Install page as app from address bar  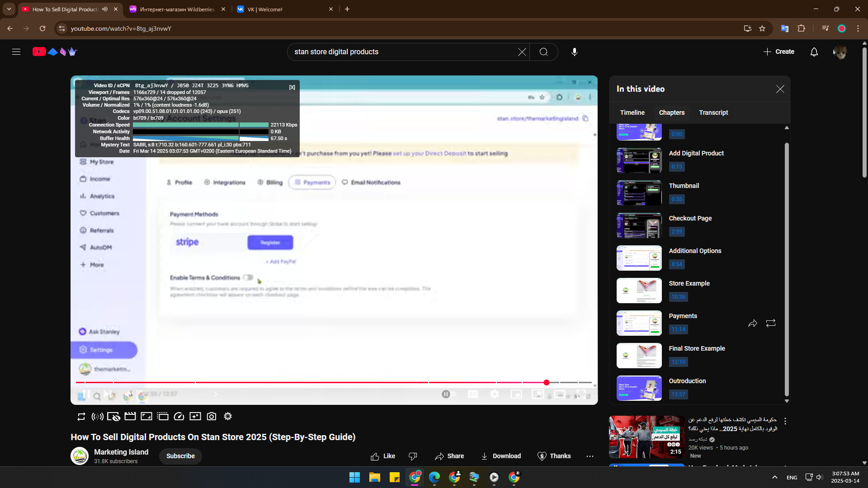pyautogui.click(x=747, y=28)
